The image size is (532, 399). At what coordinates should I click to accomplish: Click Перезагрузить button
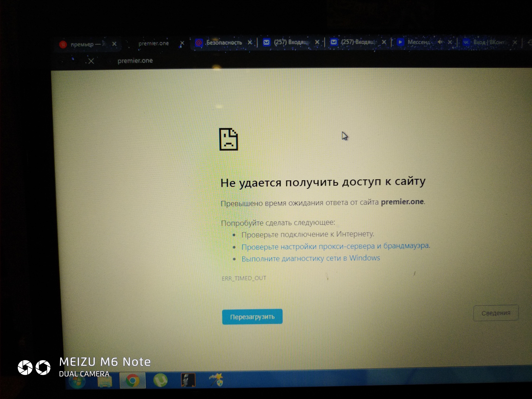click(252, 317)
